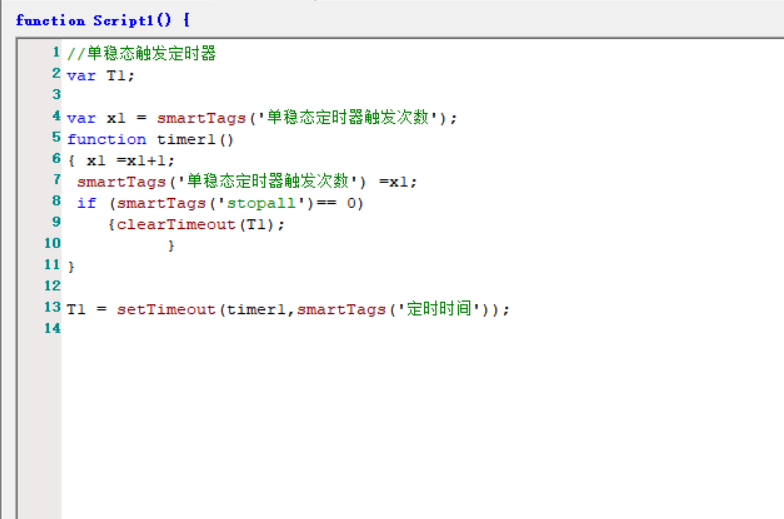Click 'clearTimeout(T1);' on line 9
The image size is (784, 519).
point(200,224)
